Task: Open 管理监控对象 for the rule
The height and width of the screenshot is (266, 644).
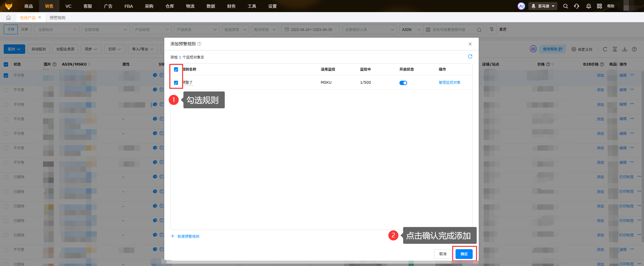Action: pos(449,82)
